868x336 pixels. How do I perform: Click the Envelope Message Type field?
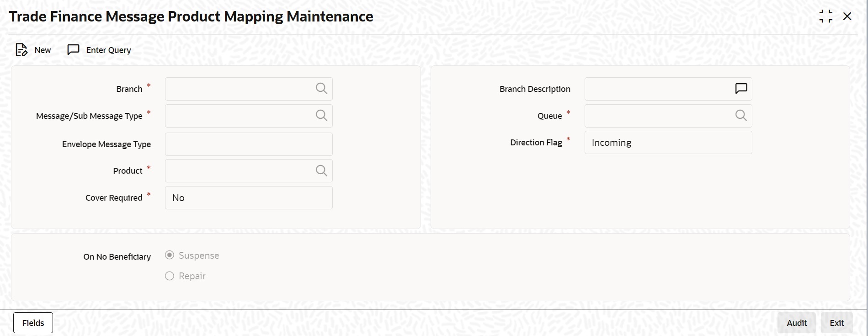(x=248, y=144)
